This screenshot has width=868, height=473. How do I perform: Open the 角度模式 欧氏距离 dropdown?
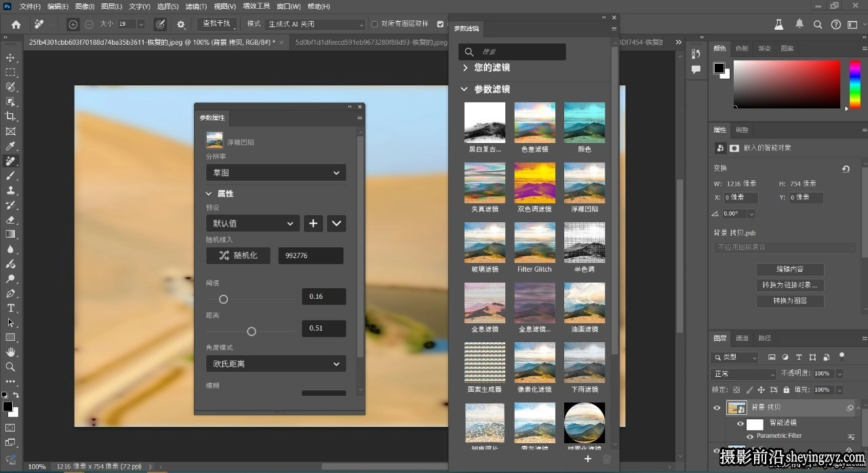(x=276, y=364)
